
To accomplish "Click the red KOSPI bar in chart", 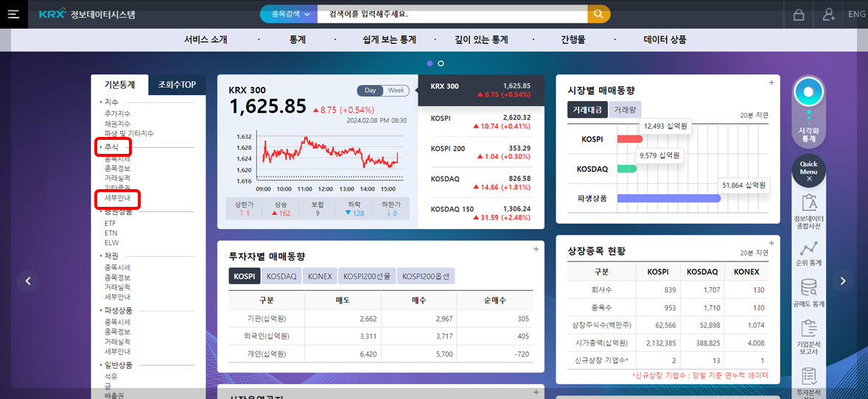I will (630, 138).
